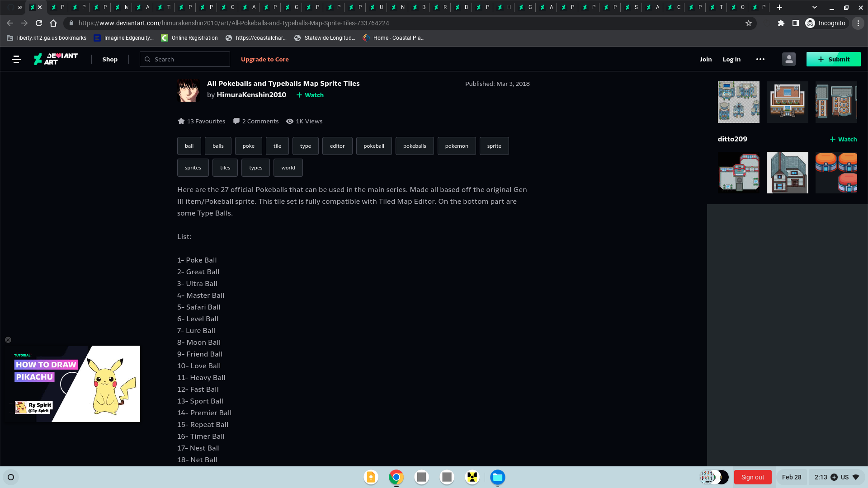
Task: Open the gray house sprite thumbnail
Action: click(788, 173)
